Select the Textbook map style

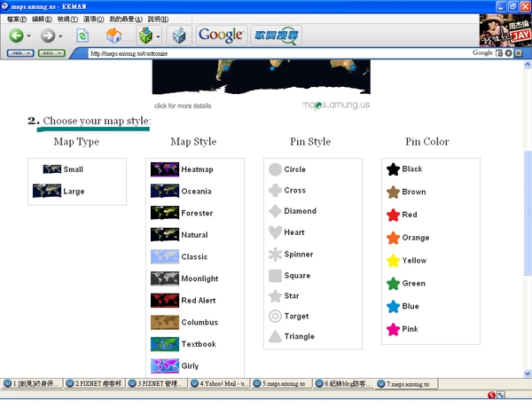coord(184,344)
